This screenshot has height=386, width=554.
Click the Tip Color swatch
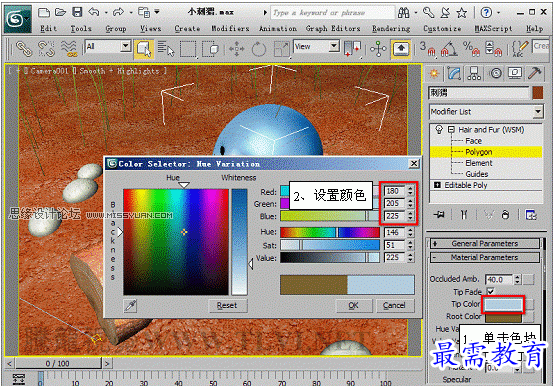(x=503, y=304)
